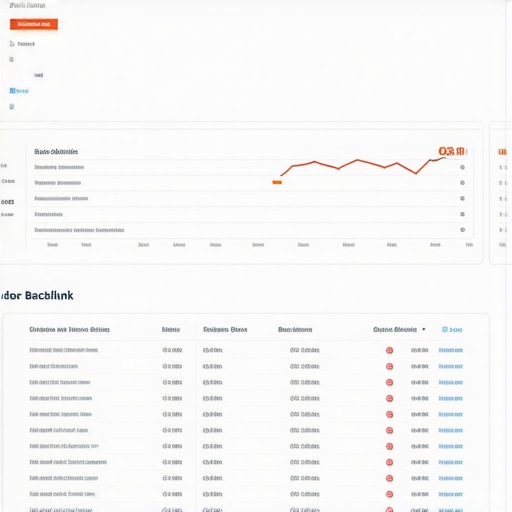Open the blue link in table row six
This screenshot has width=512, height=512.
tap(451, 430)
